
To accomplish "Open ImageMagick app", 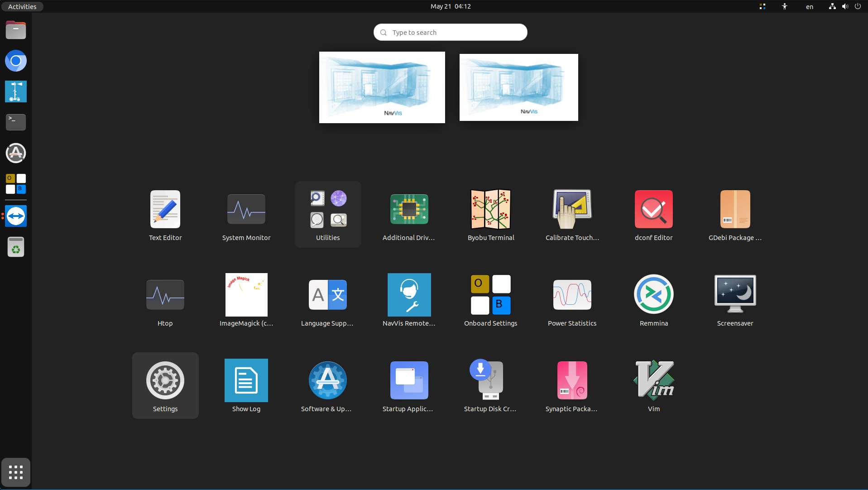I will pyautogui.click(x=246, y=300).
